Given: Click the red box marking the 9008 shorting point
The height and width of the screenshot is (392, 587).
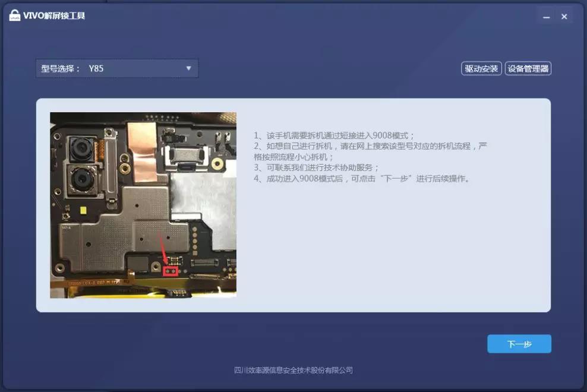Looking at the screenshot, I should click(x=171, y=270).
